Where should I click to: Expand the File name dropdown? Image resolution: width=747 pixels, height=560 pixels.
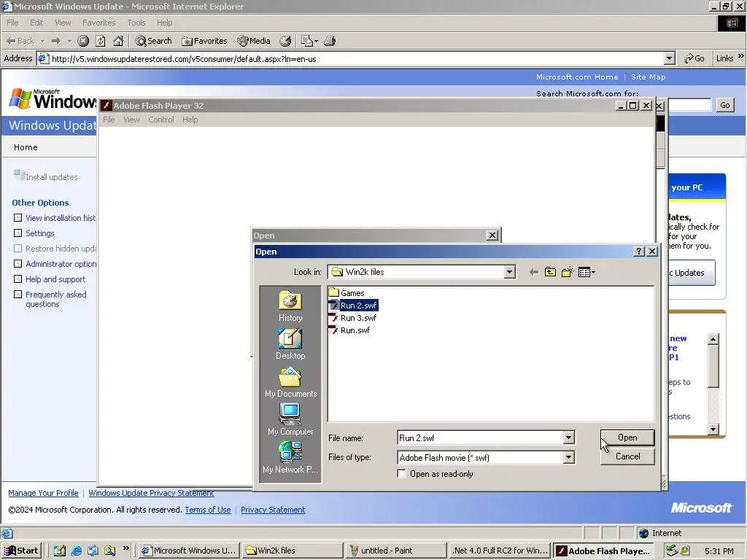click(568, 437)
